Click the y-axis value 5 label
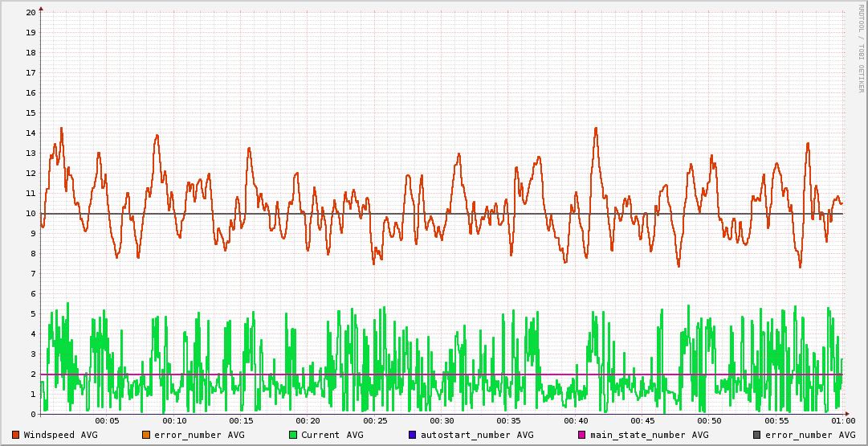Image resolution: width=868 pixels, height=446 pixels. (x=33, y=314)
